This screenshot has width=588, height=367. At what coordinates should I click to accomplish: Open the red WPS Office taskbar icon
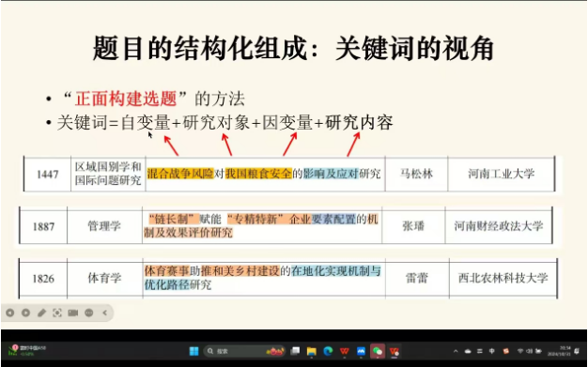point(345,351)
